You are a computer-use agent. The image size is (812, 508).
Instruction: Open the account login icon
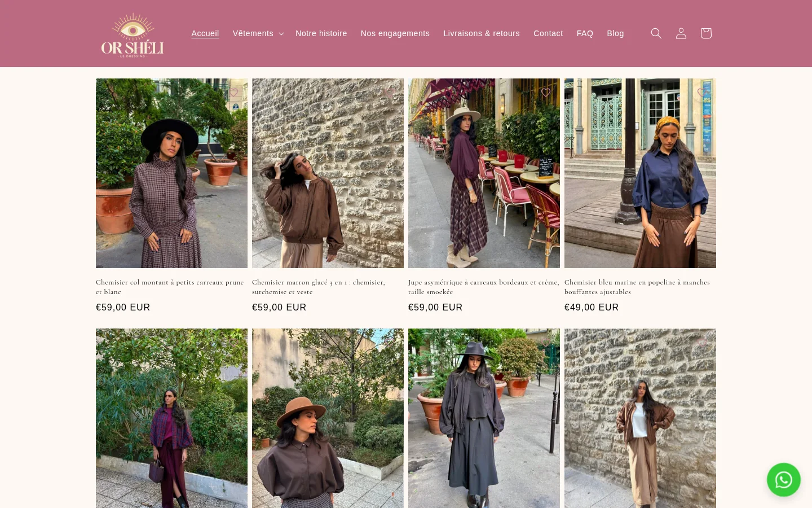(x=681, y=33)
